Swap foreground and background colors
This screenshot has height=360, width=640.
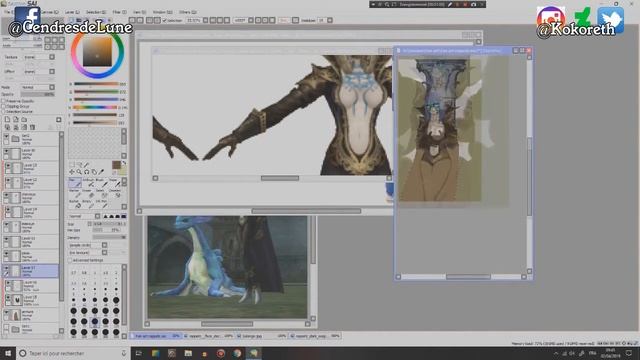pyautogui.click(x=124, y=163)
